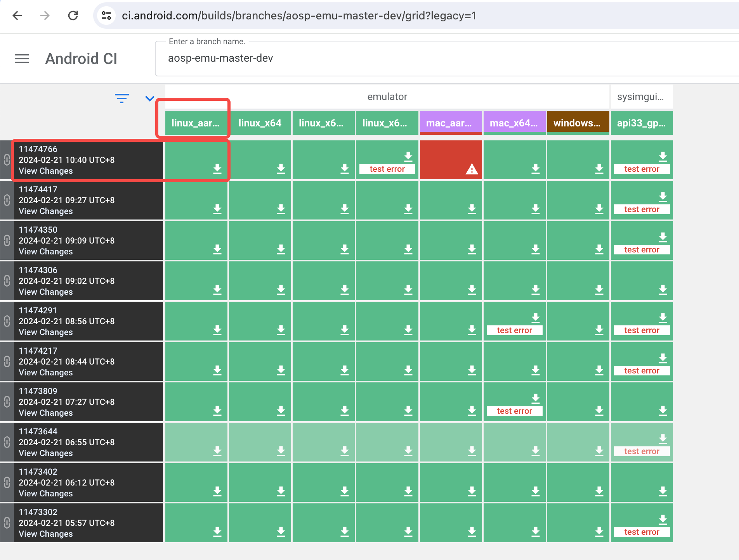Click build number 11473402
The height and width of the screenshot is (560, 739).
tap(38, 472)
